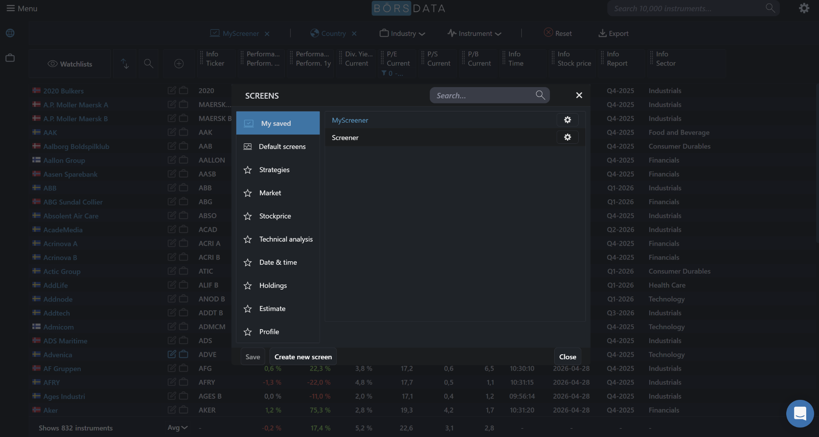Screen dimensions: 819x437
Task: Click the P/E filter funnel icon
Action: (x=384, y=73)
